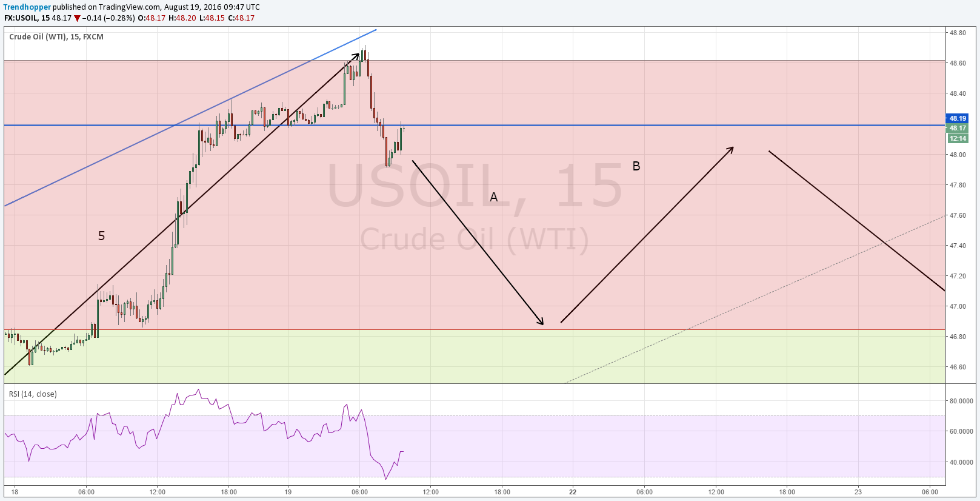The width and height of the screenshot is (980, 501).
Task: Click the date 23 on time axis
Action: (x=858, y=492)
